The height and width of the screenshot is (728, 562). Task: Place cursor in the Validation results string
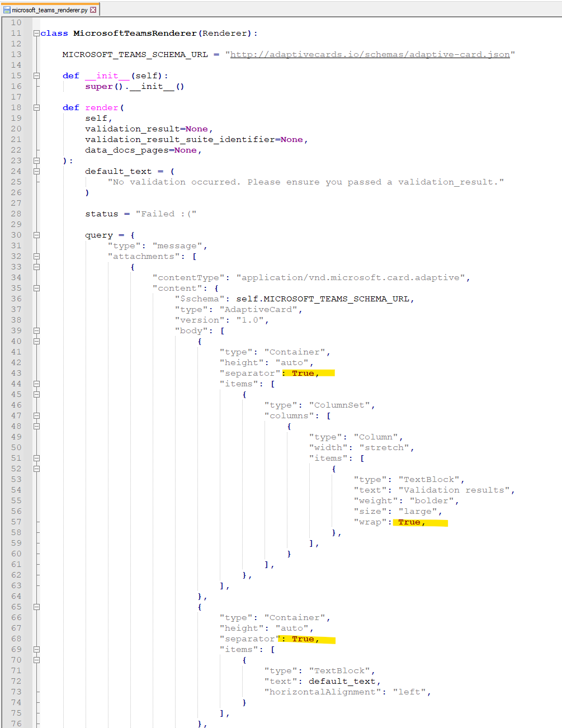pos(456,490)
